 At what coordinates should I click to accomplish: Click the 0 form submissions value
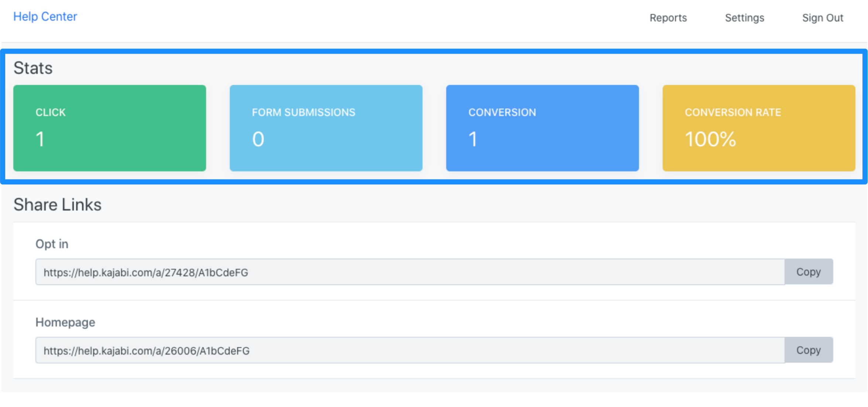pos(258,139)
